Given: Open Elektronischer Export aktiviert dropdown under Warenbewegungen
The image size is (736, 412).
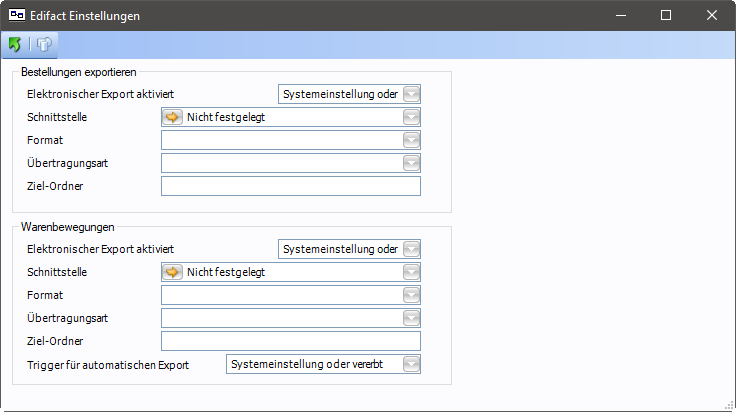Looking at the screenshot, I should (x=410, y=249).
